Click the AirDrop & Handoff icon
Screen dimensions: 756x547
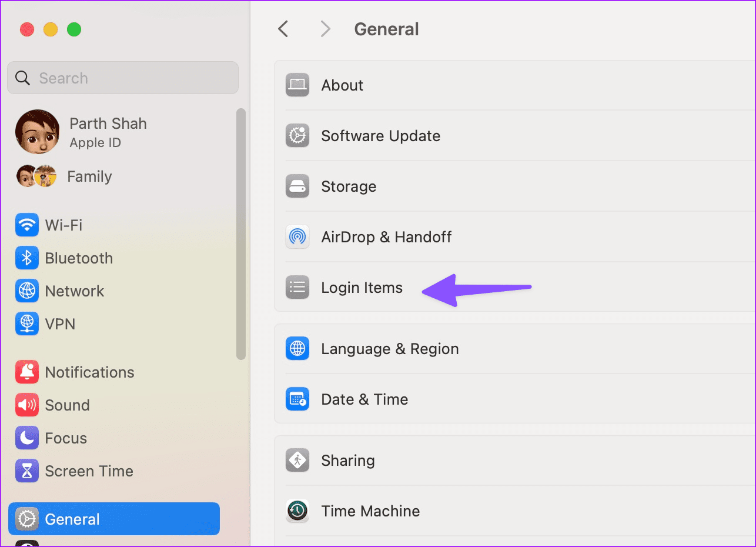[x=297, y=237]
